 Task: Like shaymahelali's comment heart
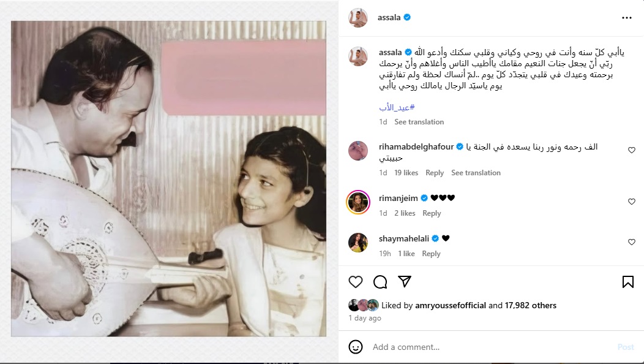pyautogui.click(x=632, y=242)
